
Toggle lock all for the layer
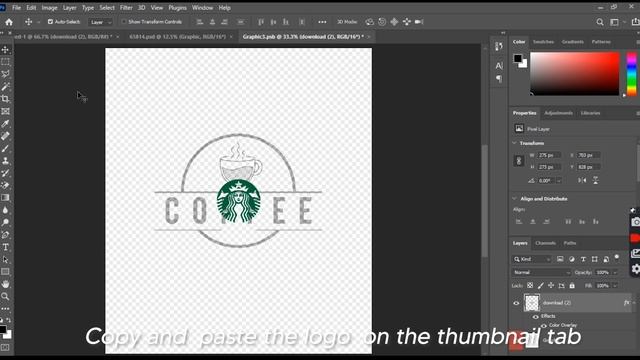(x=572, y=286)
